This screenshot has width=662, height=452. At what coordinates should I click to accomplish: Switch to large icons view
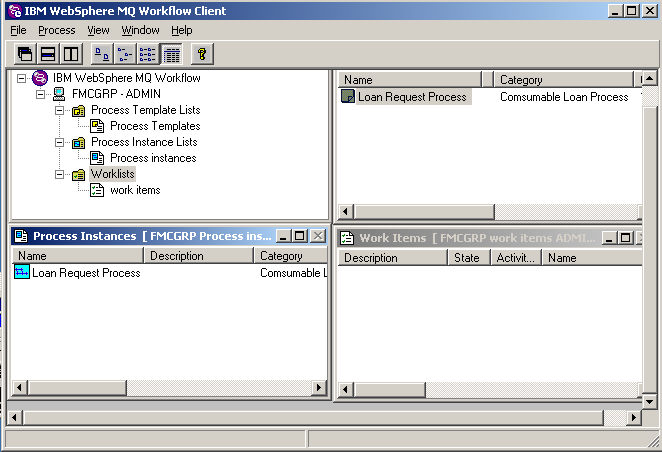pyautogui.click(x=102, y=54)
